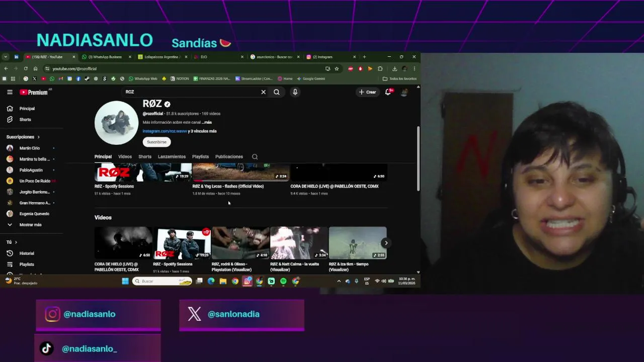Open the Windows Start menu
Screen dimensions: 644x362
(125, 281)
